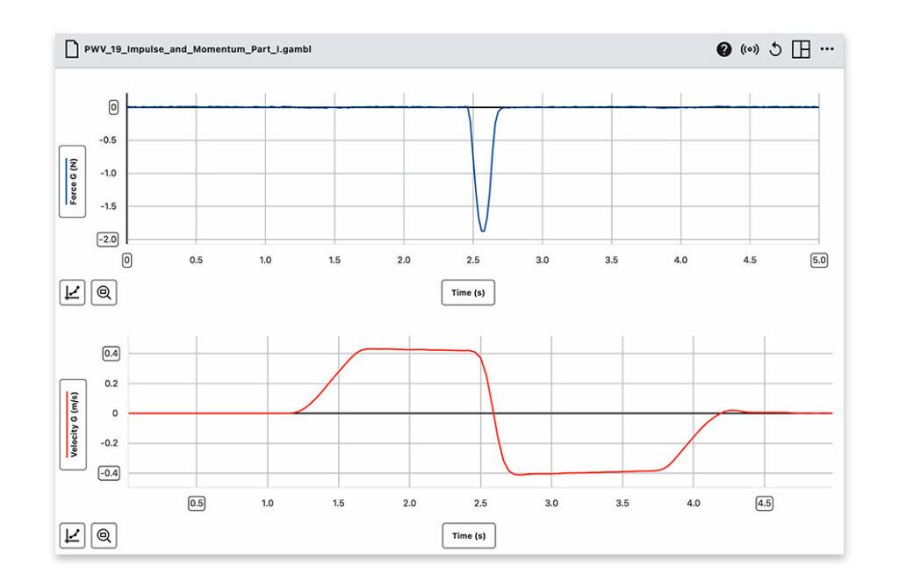The width and height of the screenshot is (899, 588).
Task: Click the 1.5 tick label on Force time axis
Action: click(x=334, y=260)
